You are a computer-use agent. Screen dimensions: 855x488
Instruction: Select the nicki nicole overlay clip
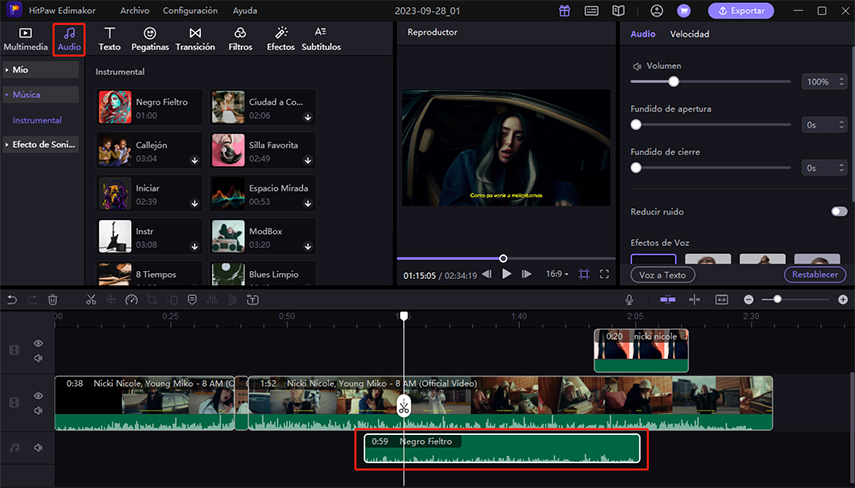(x=641, y=351)
